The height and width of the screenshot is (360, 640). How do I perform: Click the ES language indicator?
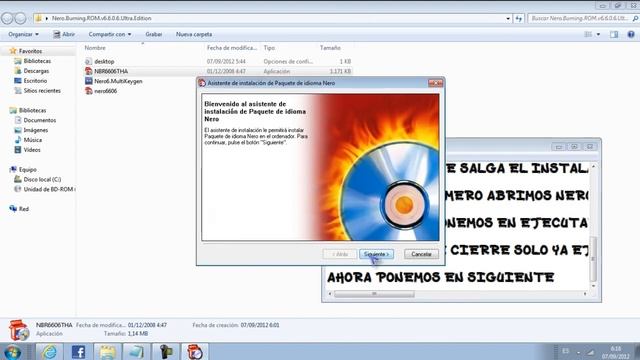pos(565,351)
